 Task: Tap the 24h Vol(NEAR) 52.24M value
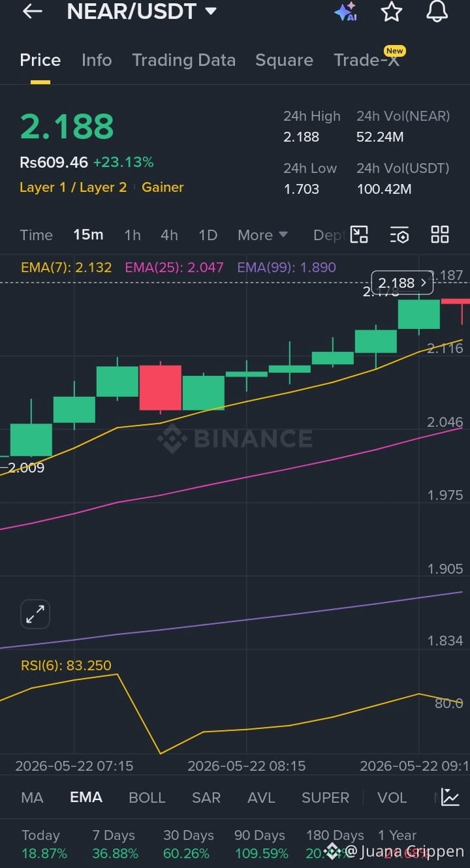coord(380,137)
